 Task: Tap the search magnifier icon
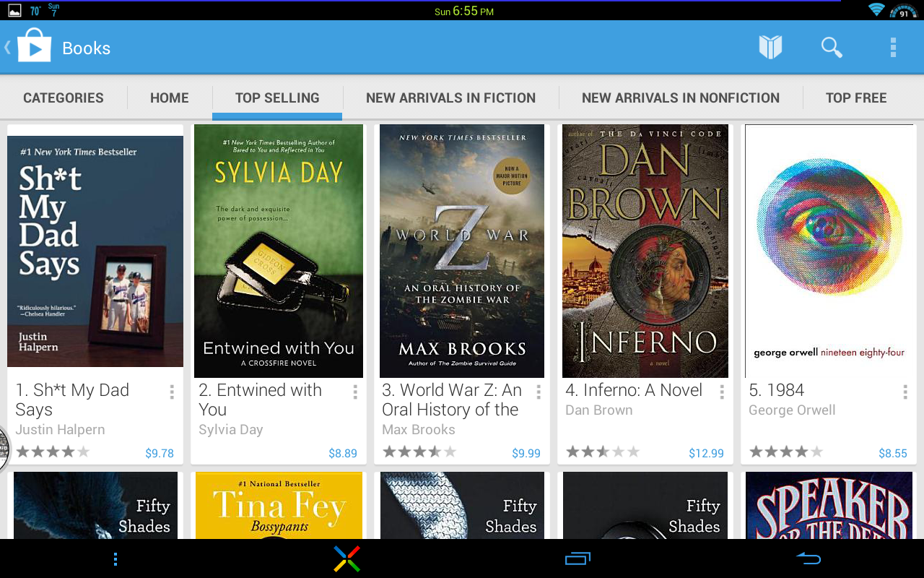click(x=832, y=48)
